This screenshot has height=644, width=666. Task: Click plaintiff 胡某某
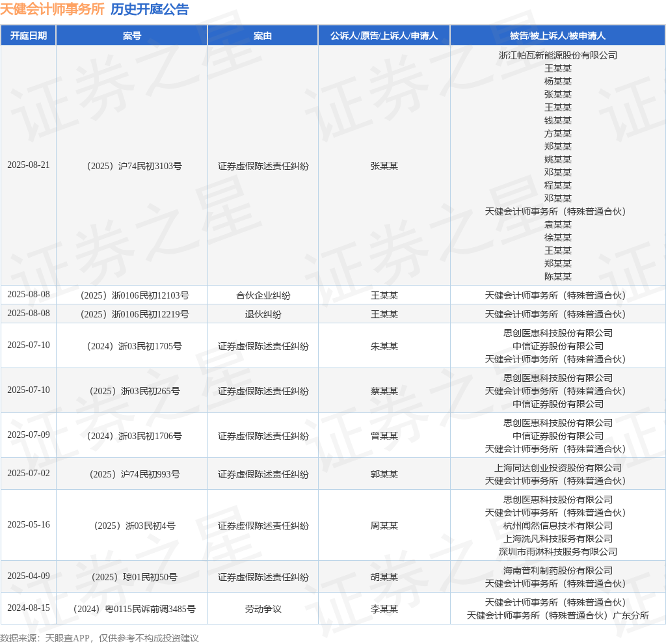click(x=384, y=577)
